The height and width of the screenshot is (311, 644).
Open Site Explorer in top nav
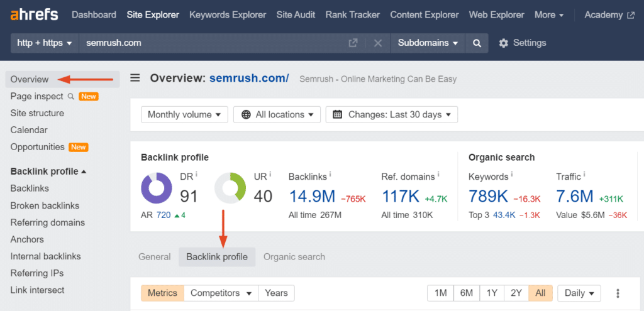point(153,15)
